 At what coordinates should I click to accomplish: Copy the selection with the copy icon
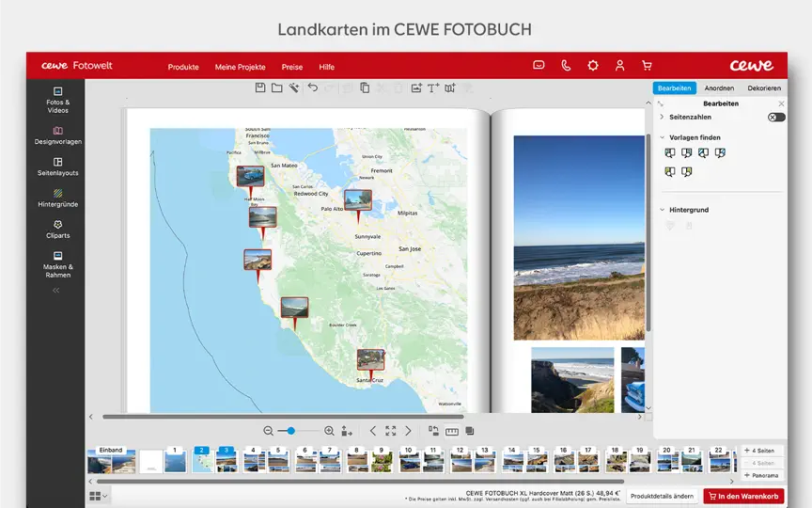pyautogui.click(x=365, y=87)
